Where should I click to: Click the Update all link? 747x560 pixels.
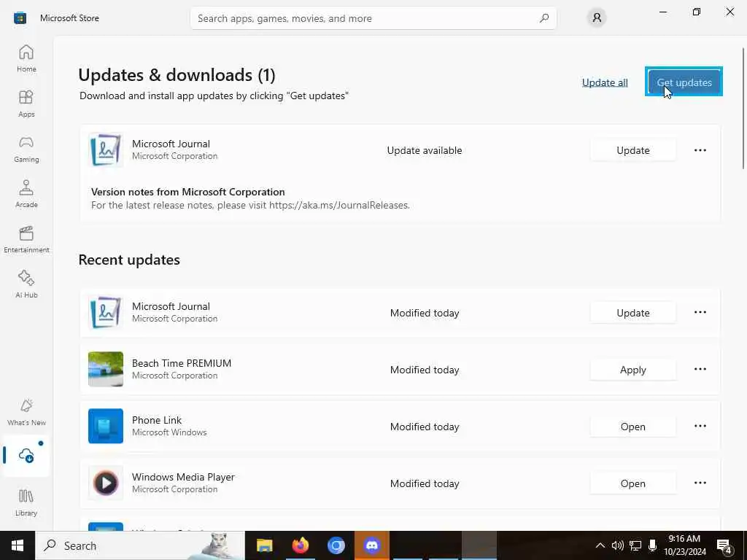point(605,82)
